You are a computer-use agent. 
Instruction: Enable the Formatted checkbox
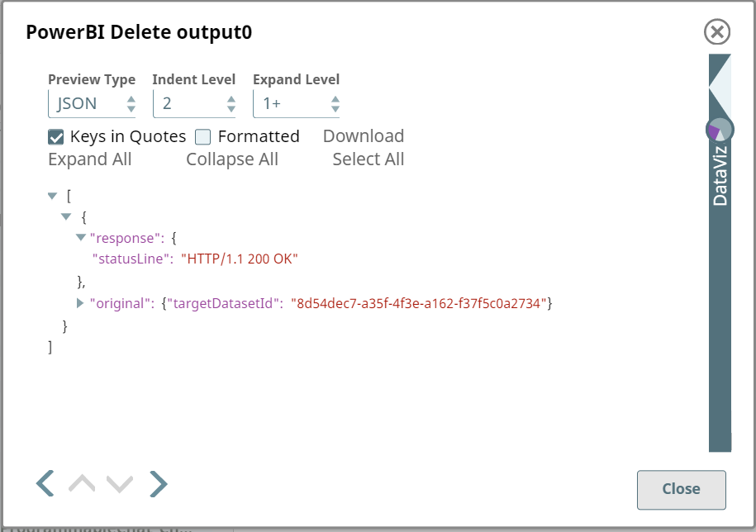[203, 137]
